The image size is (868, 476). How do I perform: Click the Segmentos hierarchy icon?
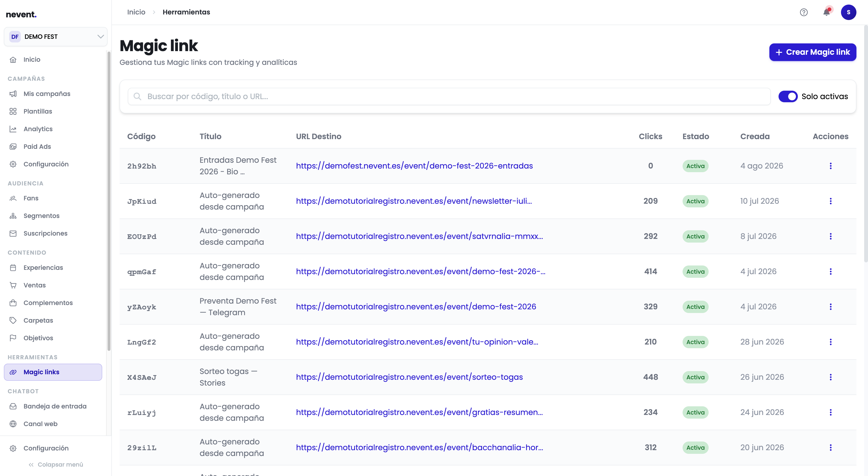[x=13, y=216]
